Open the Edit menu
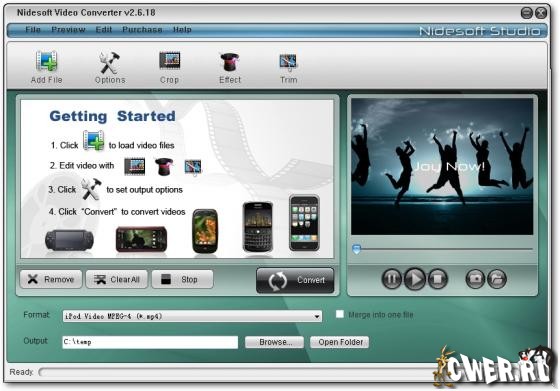The width and height of the screenshot is (560, 391). [x=104, y=30]
